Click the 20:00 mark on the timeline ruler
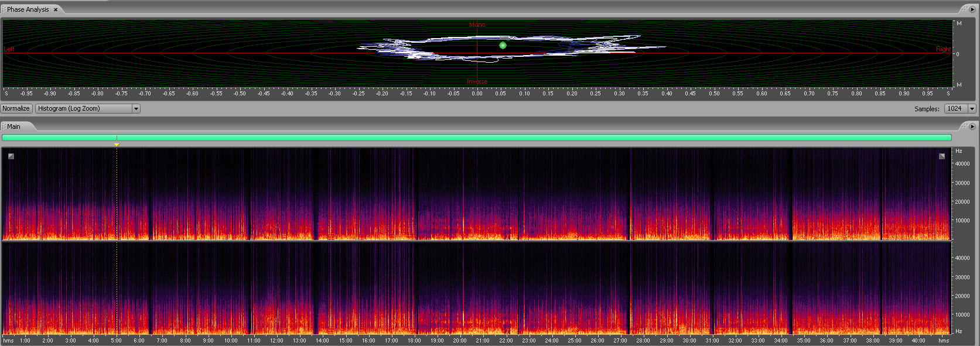The width and height of the screenshot is (980, 346). pyautogui.click(x=460, y=340)
